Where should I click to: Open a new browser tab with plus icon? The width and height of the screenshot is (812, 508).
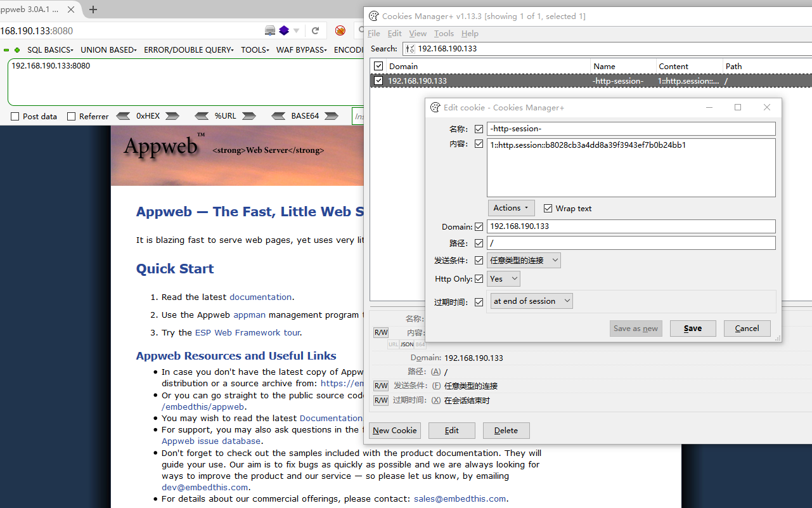[x=93, y=10]
